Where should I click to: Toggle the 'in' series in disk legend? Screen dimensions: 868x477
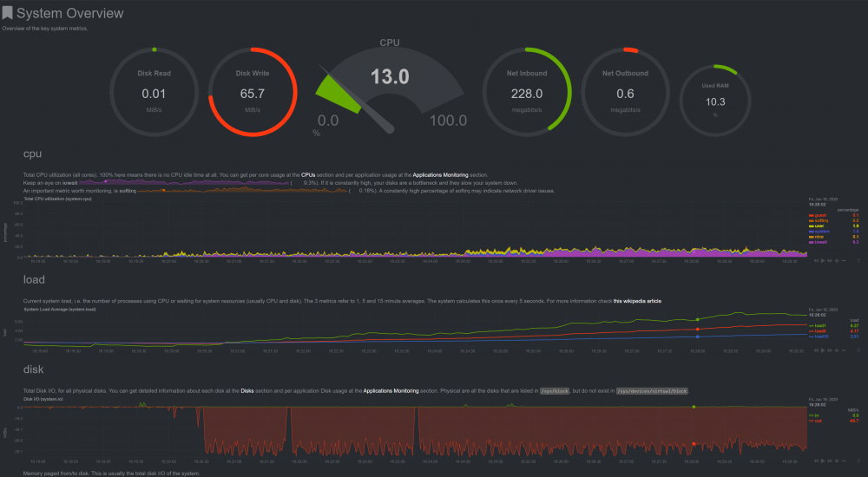pyautogui.click(x=814, y=415)
